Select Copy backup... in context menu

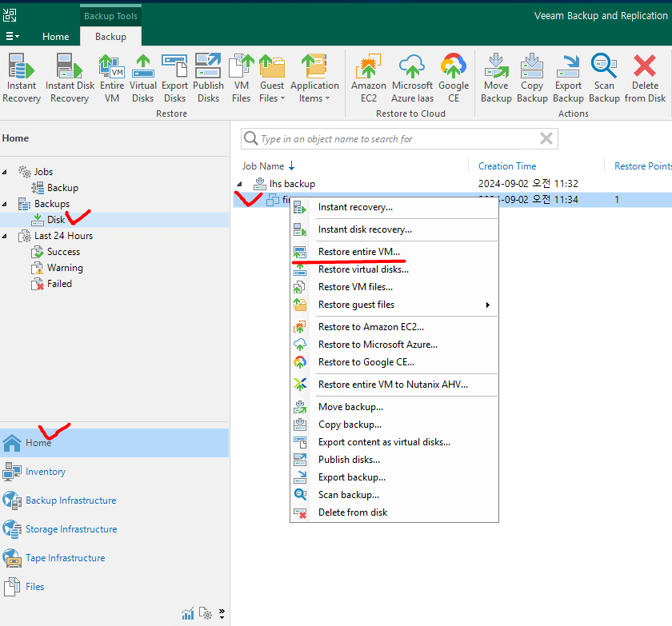coord(394,425)
